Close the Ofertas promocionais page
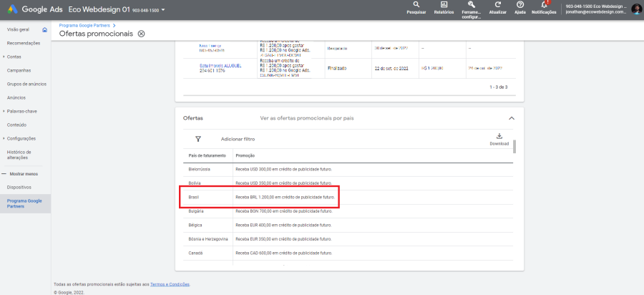The image size is (644, 295). click(141, 34)
